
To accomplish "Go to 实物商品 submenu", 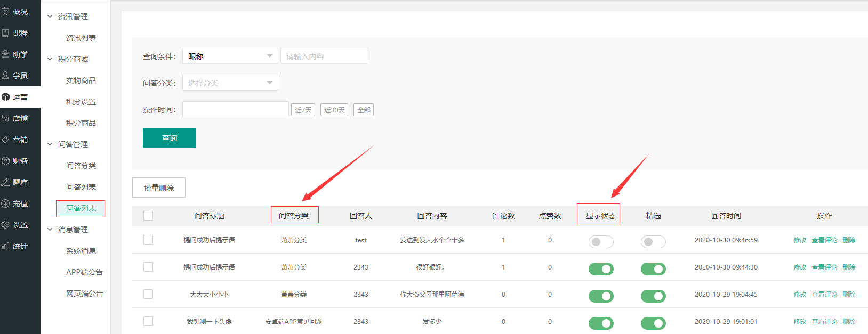I will 81,80.
